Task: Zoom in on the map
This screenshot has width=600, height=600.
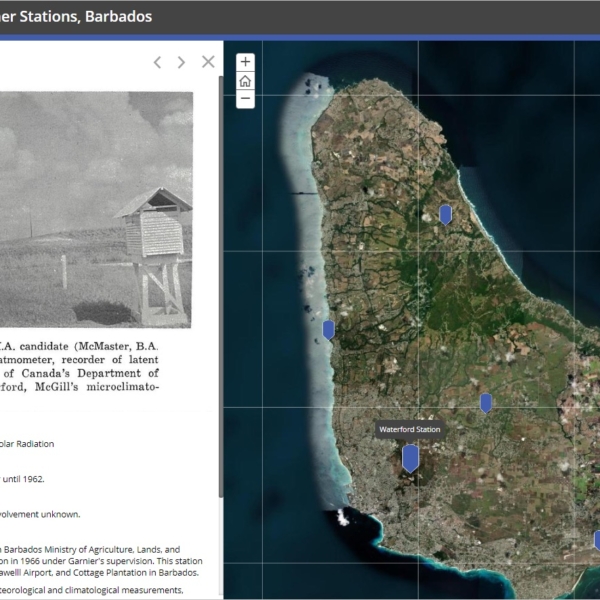Action: pos(245,62)
